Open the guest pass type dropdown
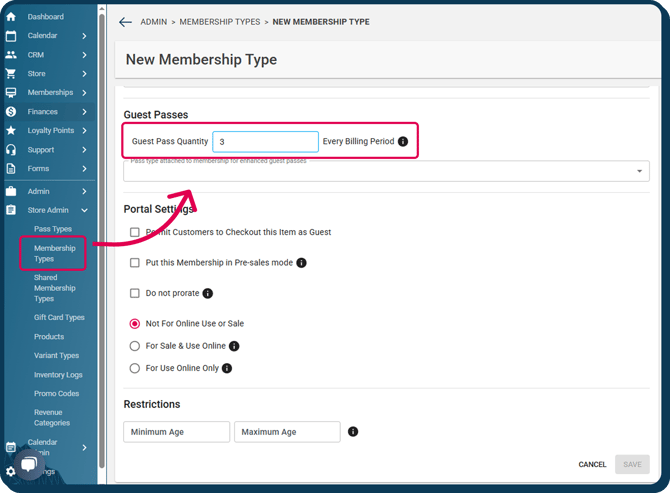 tap(639, 171)
